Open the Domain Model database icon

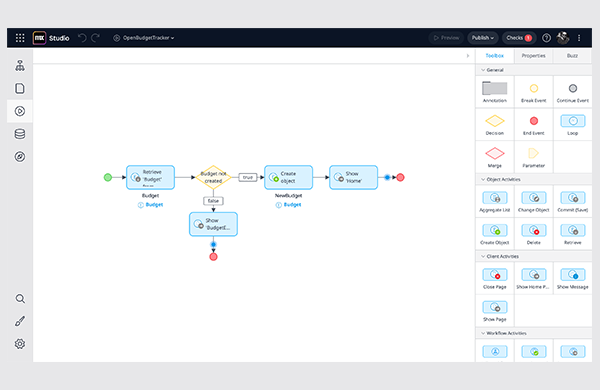coord(20,134)
